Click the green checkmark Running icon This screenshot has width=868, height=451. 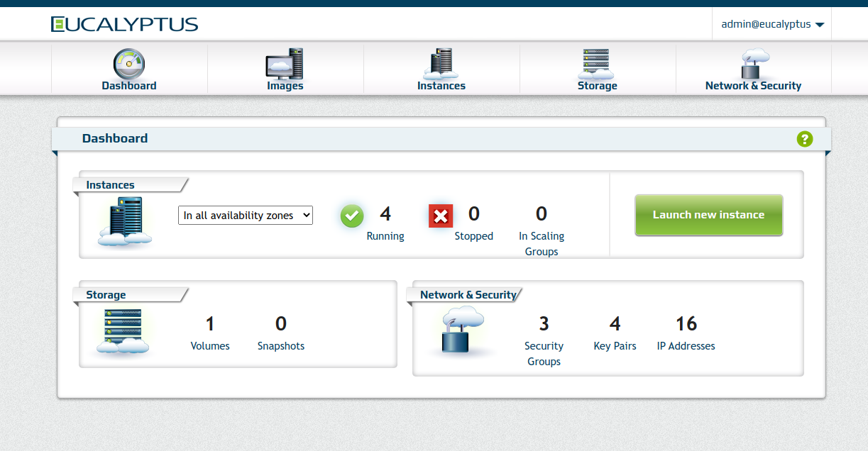pos(352,216)
